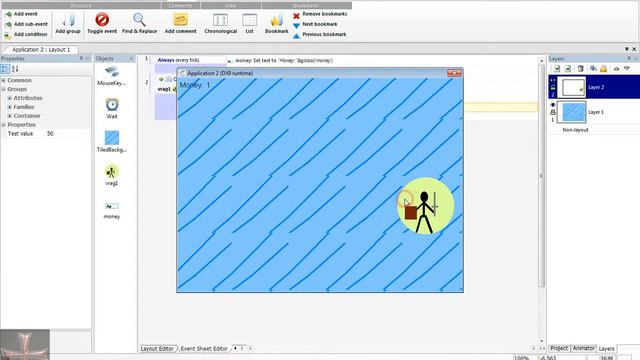Toggle lock on Layer 1
Screen dimensions: 640x360
click(x=553, y=112)
